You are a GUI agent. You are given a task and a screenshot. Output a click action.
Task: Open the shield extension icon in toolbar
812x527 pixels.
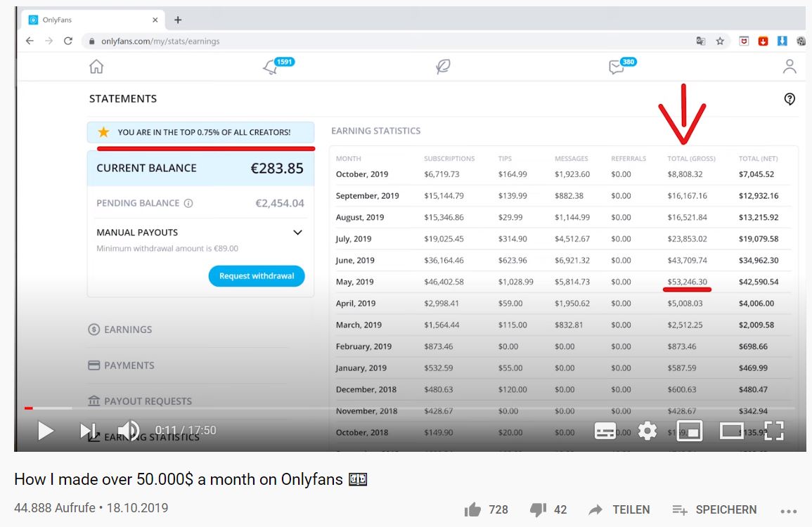(744, 41)
